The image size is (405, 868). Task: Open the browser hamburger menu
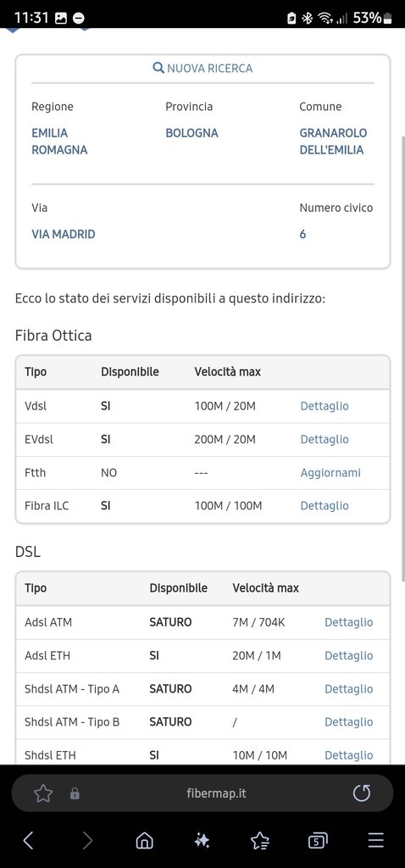[375, 840]
